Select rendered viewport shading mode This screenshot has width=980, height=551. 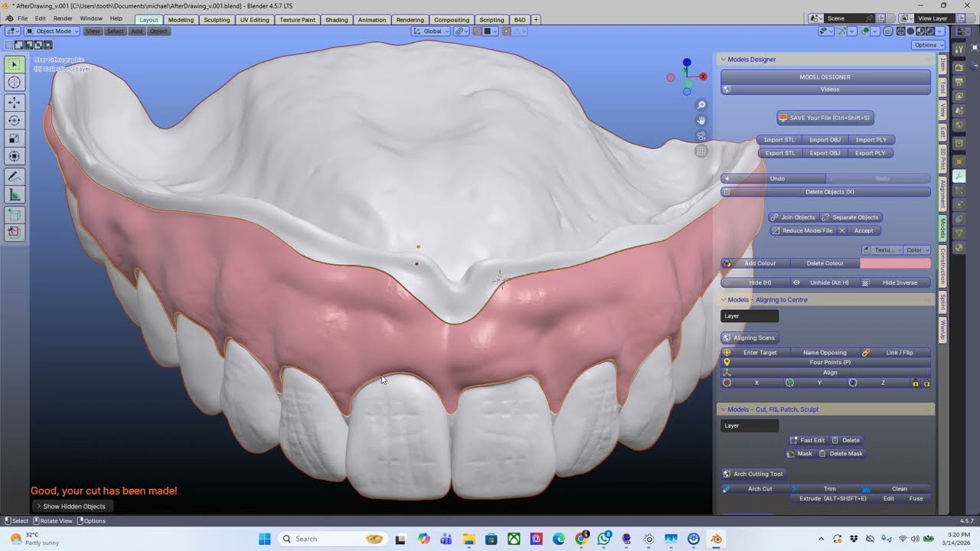tap(930, 31)
